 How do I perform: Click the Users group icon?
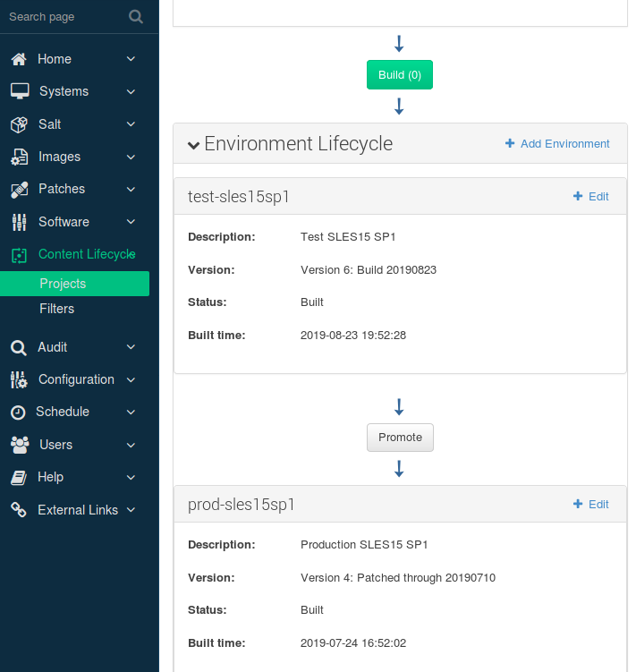20,445
